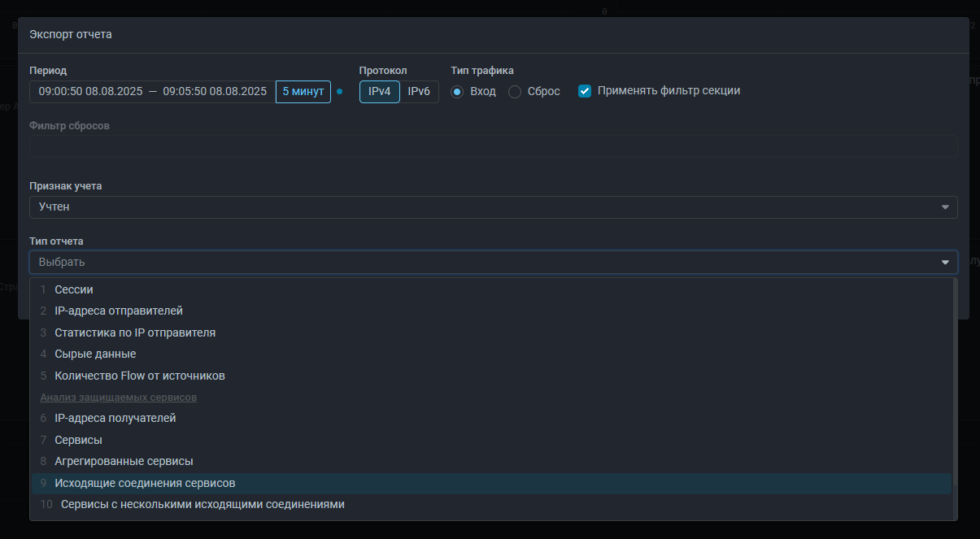980x539 pixels.
Task: Click the Тип отчета search field
Action: (x=480, y=263)
